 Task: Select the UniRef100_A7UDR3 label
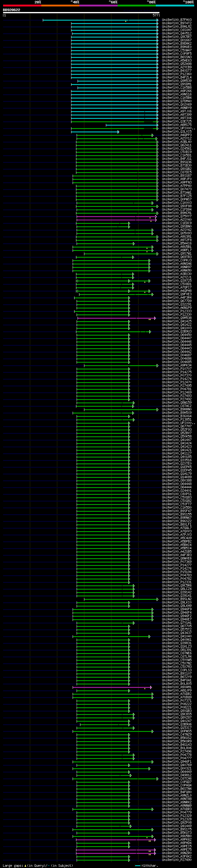coord(177,809)
